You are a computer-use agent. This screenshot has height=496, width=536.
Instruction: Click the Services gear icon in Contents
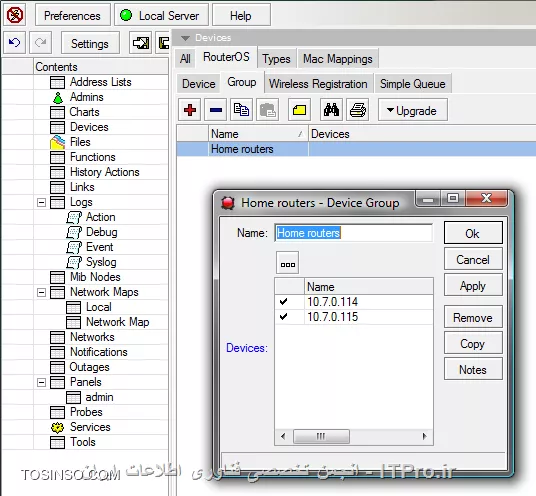coord(57,427)
